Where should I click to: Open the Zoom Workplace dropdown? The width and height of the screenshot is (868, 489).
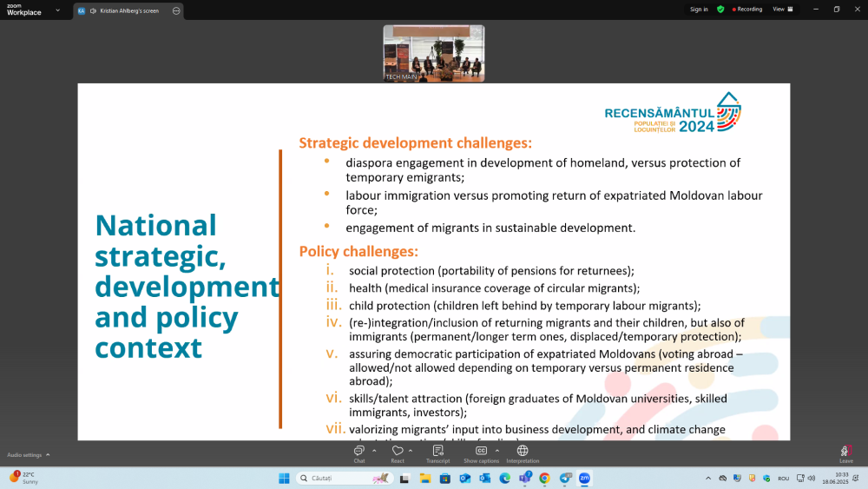tap(33, 10)
